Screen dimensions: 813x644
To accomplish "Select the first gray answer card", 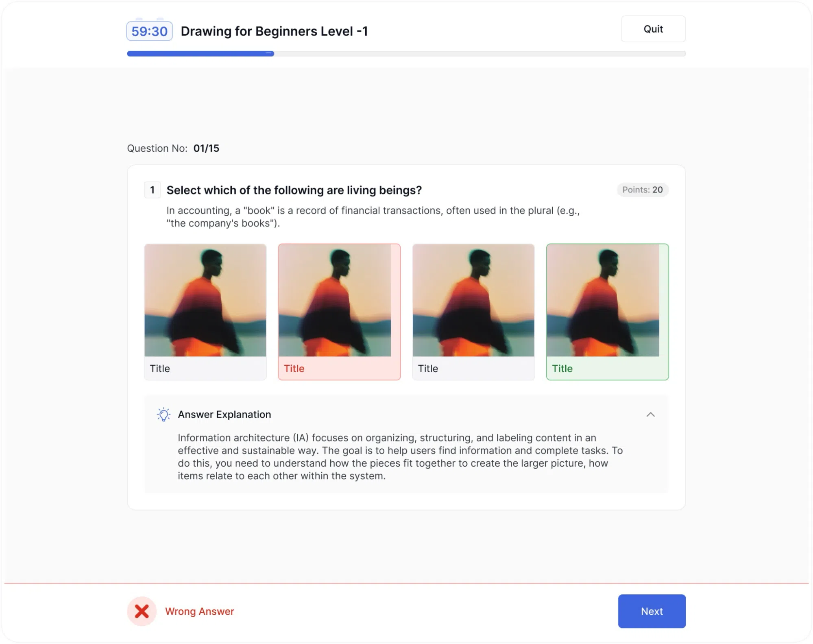I will [205, 312].
